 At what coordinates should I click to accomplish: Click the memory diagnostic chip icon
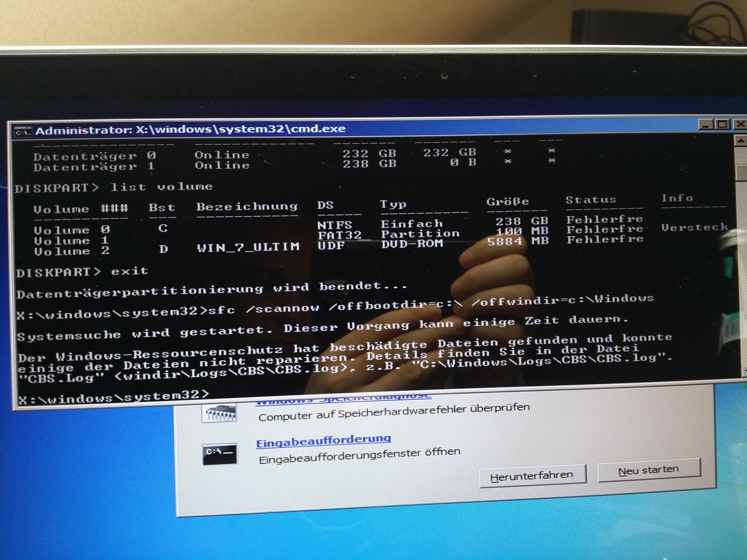click(219, 413)
